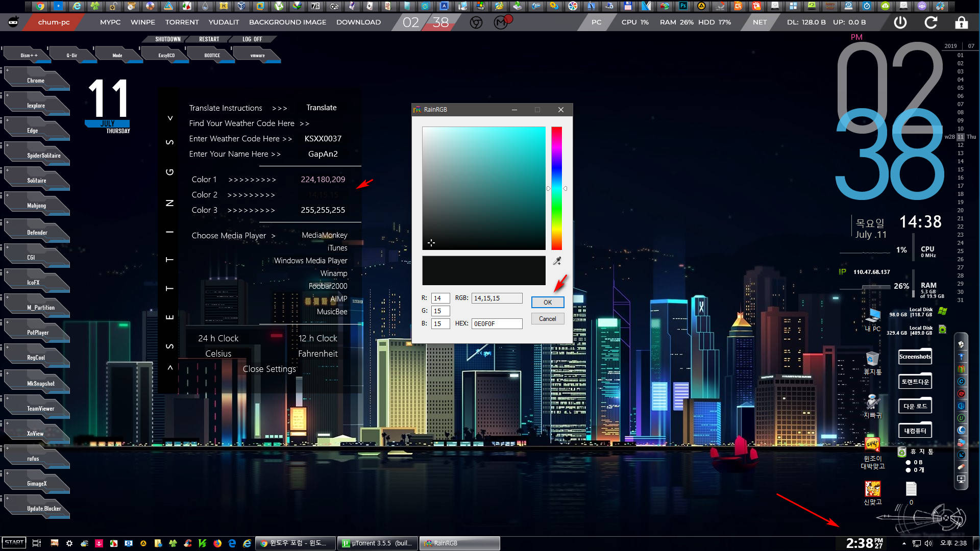This screenshot has height=551, width=980.
Task: Select Foobar2000 as media player
Action: tap(328, 286)
